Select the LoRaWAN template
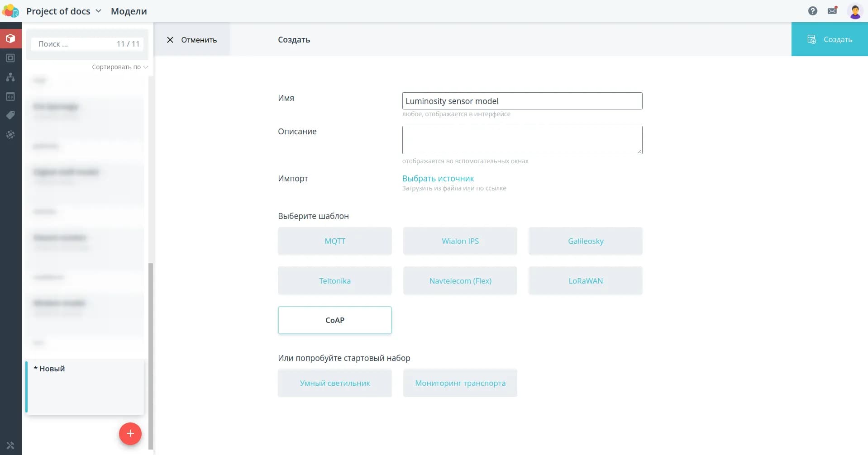868x455 pixels. tap(585, 281)
